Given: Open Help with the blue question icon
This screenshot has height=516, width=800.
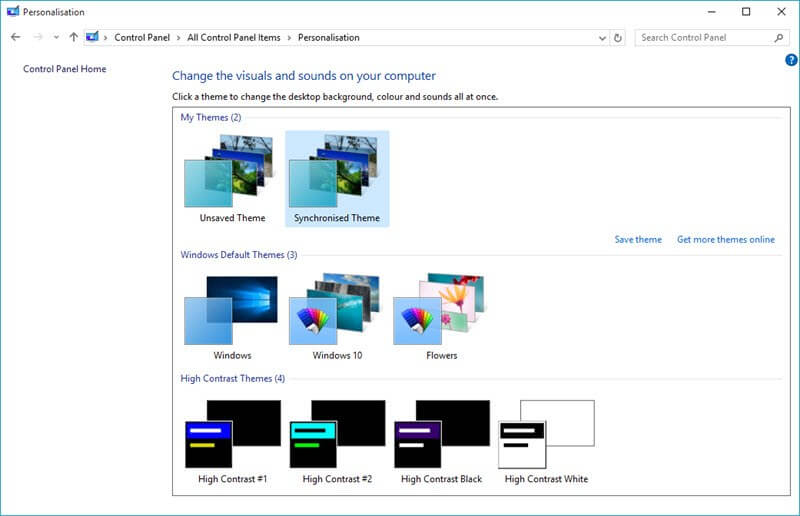Looking at the screenshot, I should [791, 60].
